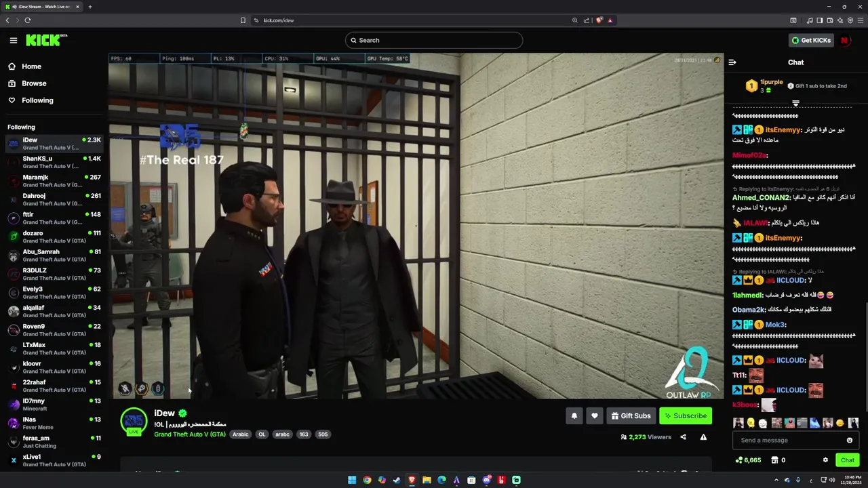Image resolution: width=868 pixels, height=488 pixels.
Task: Open Roven9 channel in following list
Action: (x=54, y=330)
